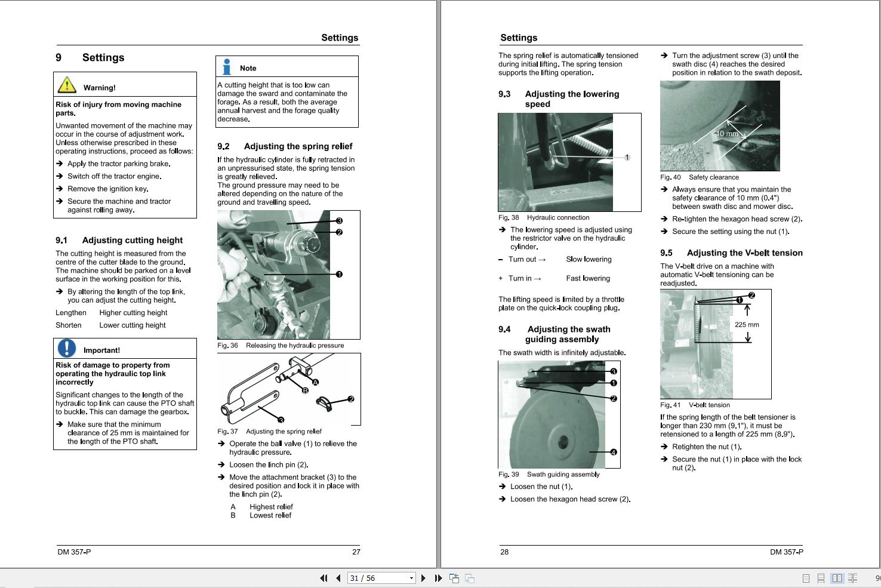Click the next view navigation icon

click(x=470, y=578)
